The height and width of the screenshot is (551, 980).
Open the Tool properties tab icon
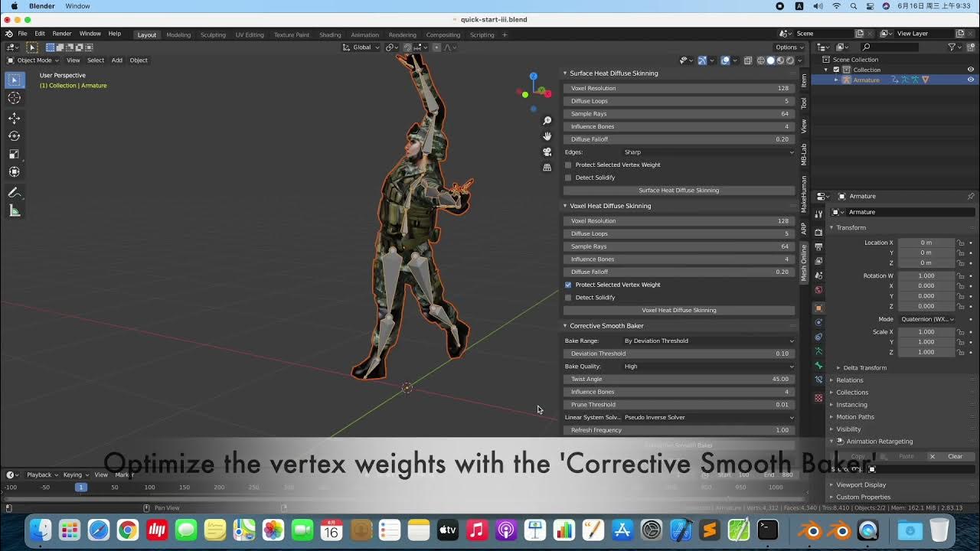pyautogui.click(x=818, y=215)
